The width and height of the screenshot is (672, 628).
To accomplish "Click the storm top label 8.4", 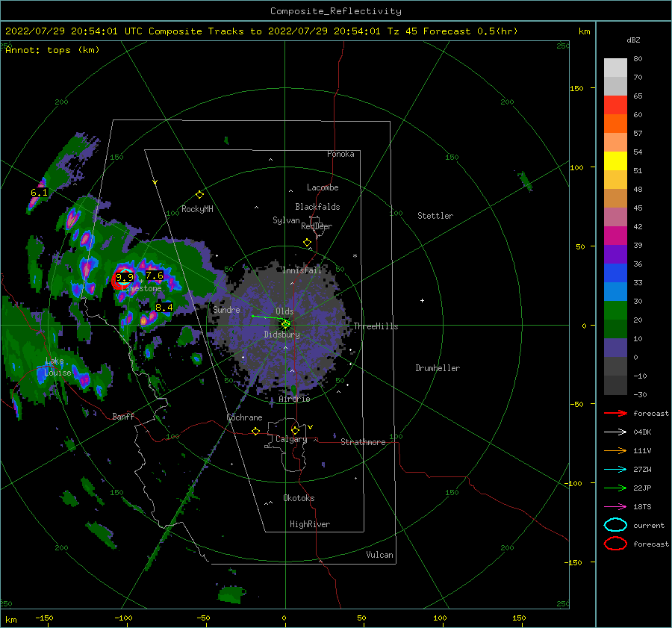I will pyautogui.click(x=164, y=308).
